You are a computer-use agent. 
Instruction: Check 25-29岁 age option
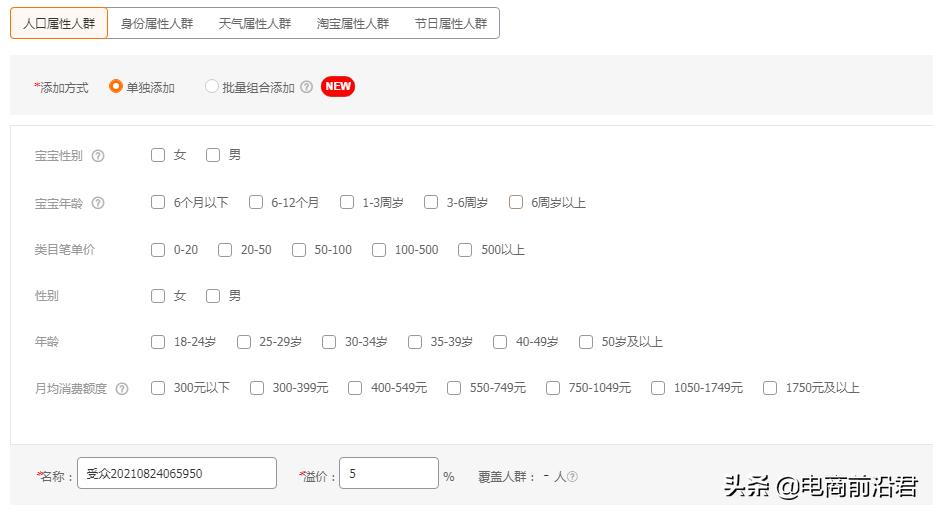244,342
